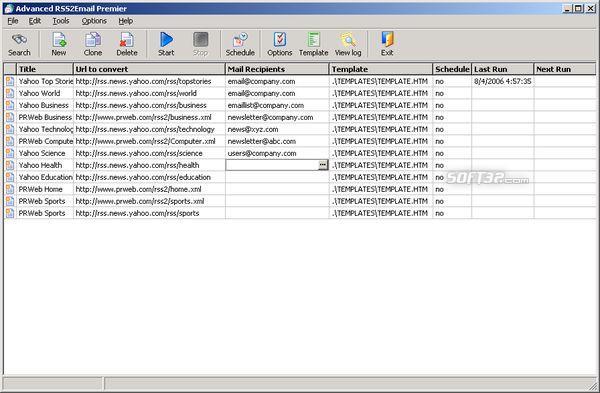Open recipients browse ellipsis for Yahoo Health
This screenshot has height=393, width=600.
[x=323, y=165]
